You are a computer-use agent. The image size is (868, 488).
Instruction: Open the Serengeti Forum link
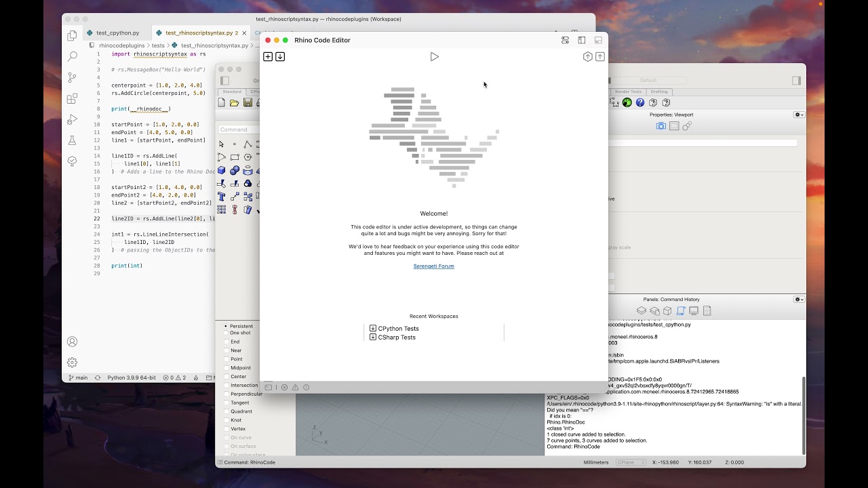click(x=434, y=266)
